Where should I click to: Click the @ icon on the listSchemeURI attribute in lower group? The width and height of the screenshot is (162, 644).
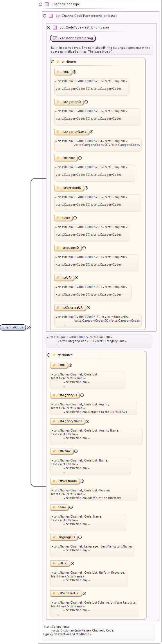coord(54,593)
